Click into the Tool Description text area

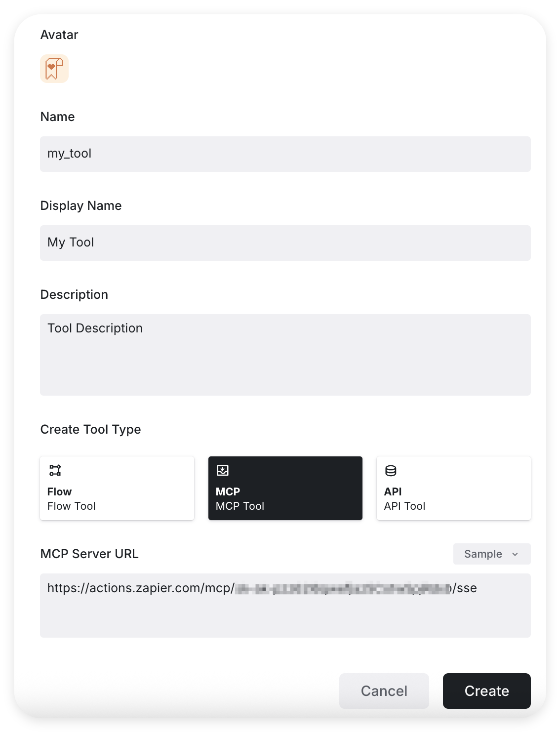(285, 355)
